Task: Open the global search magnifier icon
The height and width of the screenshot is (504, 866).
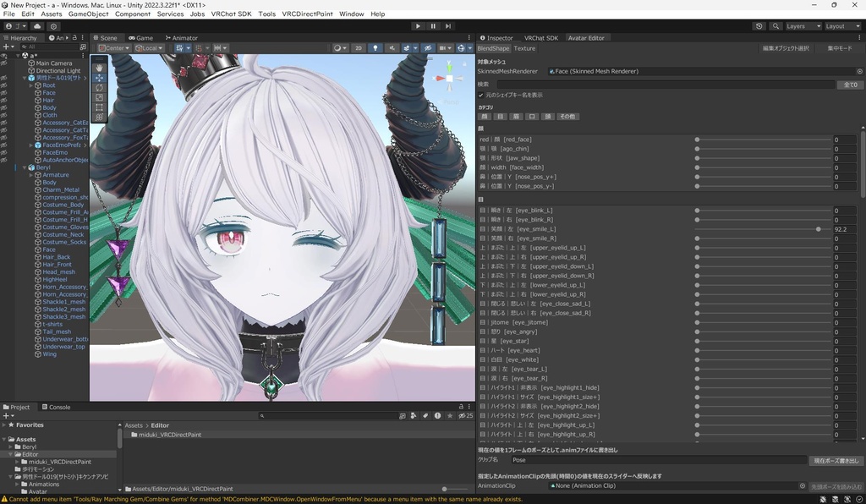Action: point(776,26)
